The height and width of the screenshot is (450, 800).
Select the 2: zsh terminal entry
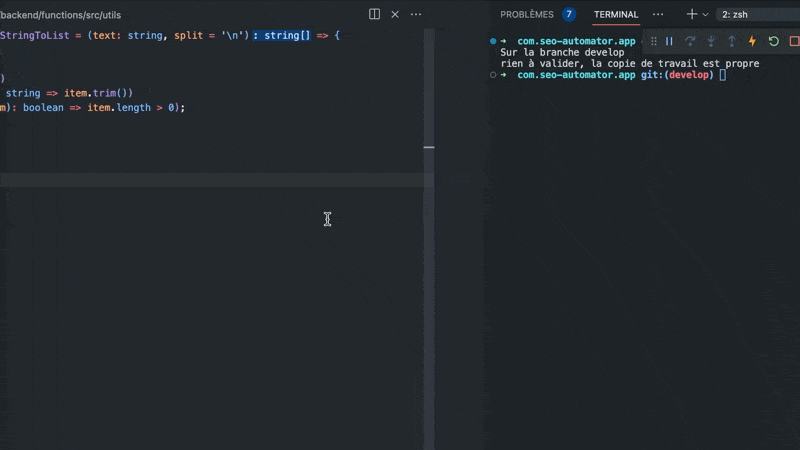pos(758,14)
